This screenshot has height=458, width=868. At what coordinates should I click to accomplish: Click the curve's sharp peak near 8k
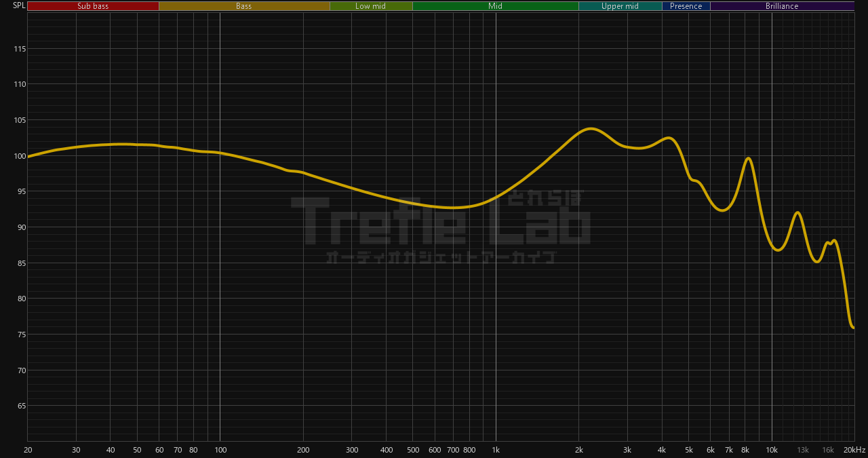point(748,158)
